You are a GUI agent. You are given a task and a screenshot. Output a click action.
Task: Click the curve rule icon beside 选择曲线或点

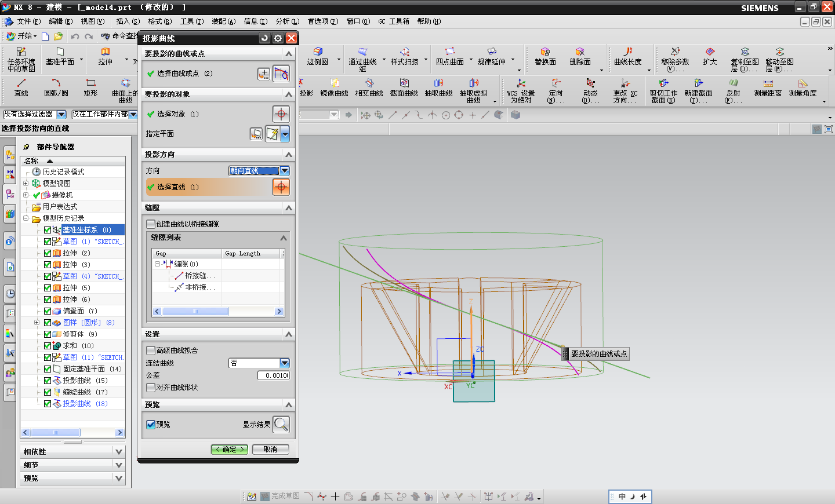(x=281, y=74)
